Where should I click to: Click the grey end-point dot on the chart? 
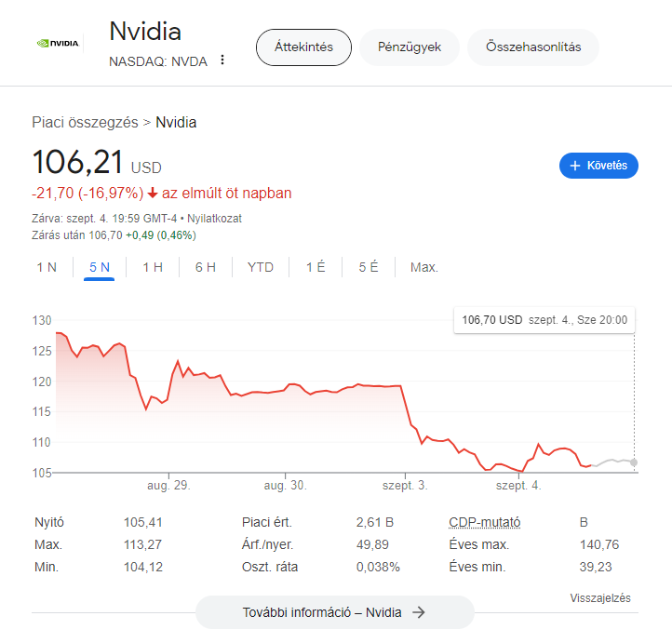[x=634, y=462]
